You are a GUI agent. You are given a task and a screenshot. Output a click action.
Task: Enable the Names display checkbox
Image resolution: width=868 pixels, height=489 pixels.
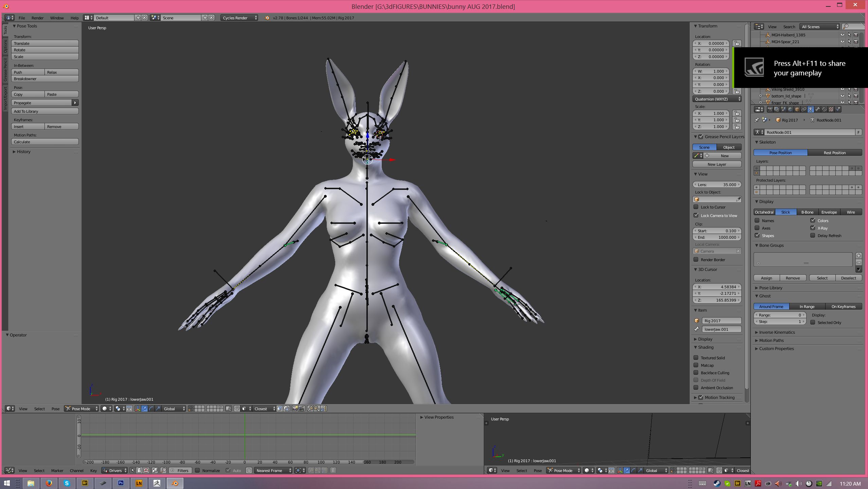[757, 220]
